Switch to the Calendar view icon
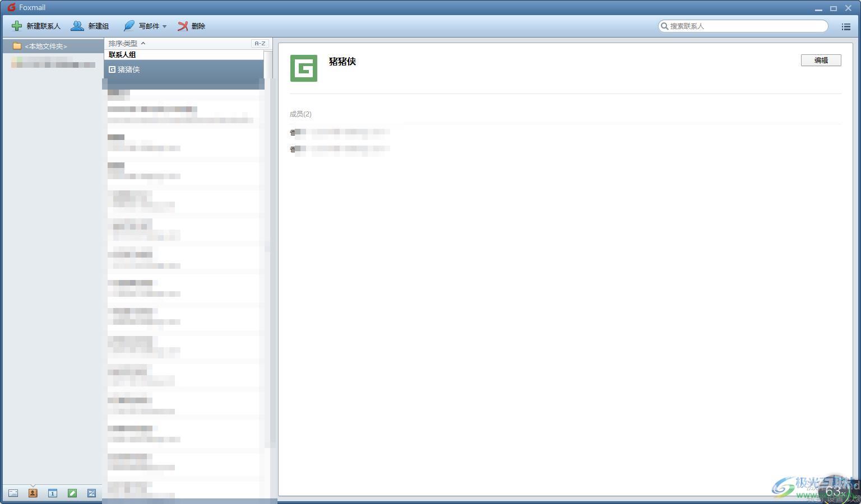The image size is (861, 504). (x=52, y=493)
